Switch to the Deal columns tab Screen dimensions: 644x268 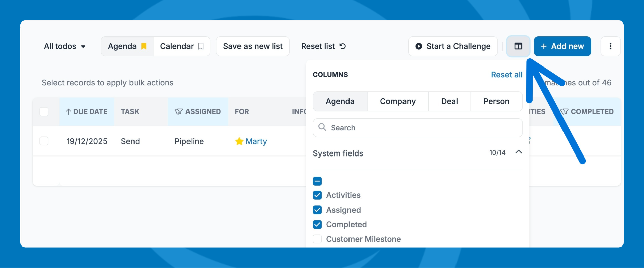coord(449,101)
